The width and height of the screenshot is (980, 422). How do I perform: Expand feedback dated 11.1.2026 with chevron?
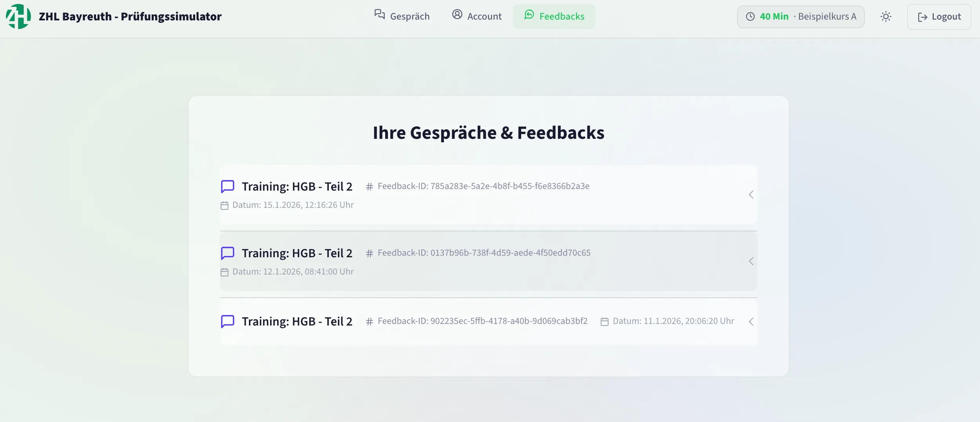tap(751, 322)
